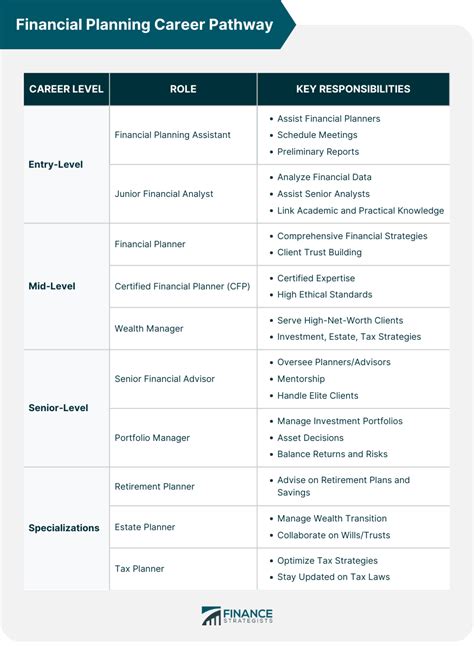Image resolution: width=474 pixels, height=647 pixels.
Task: Click the Finance Strategists logo icon
Action: pos(211,616)
